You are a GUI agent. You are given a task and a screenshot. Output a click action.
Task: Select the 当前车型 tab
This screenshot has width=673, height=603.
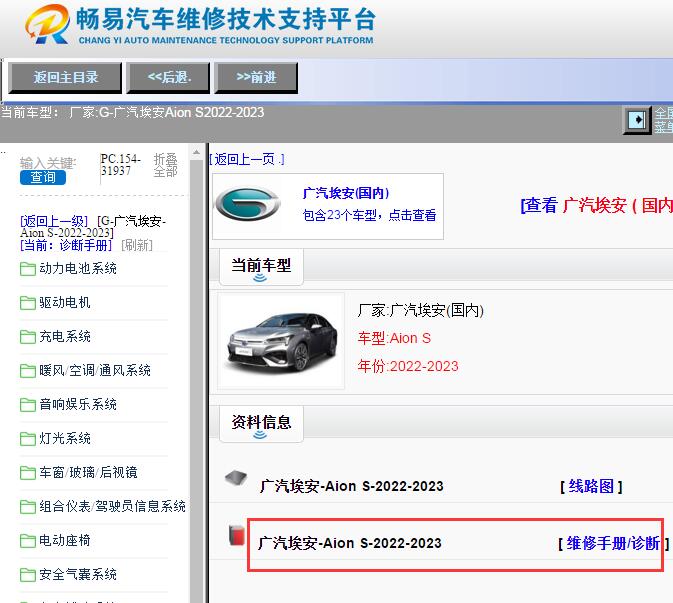click(261, 266)
